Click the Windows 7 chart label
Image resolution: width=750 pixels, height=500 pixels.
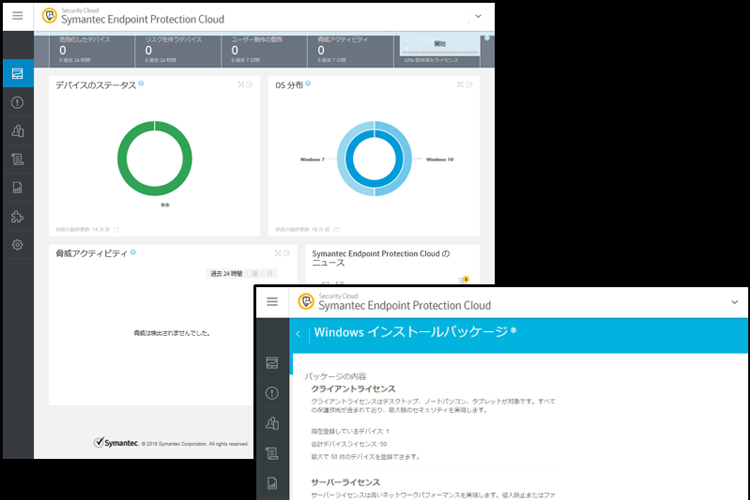pyautogui.click(x=312, y=159)
